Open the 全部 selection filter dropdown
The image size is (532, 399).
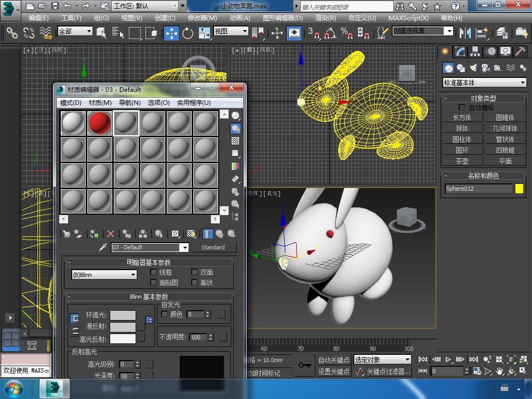tap(75, 31)
